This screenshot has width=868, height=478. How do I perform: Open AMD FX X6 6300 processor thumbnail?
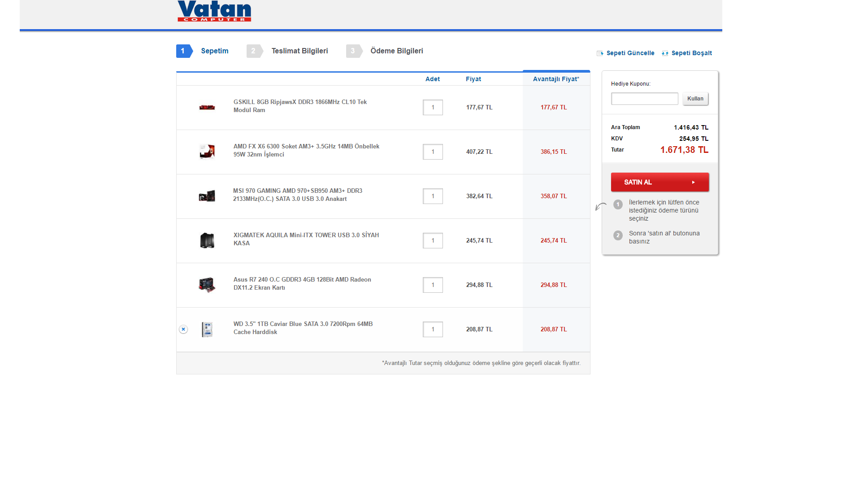tap(207, 152)
